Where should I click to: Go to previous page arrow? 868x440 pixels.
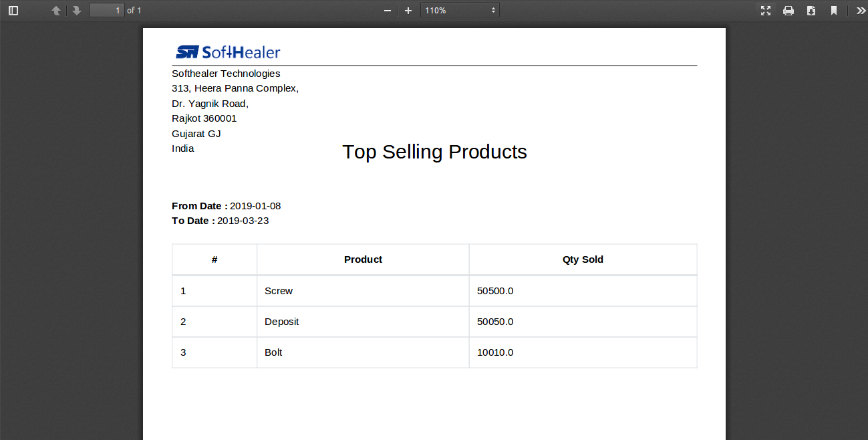click(56, 11)
